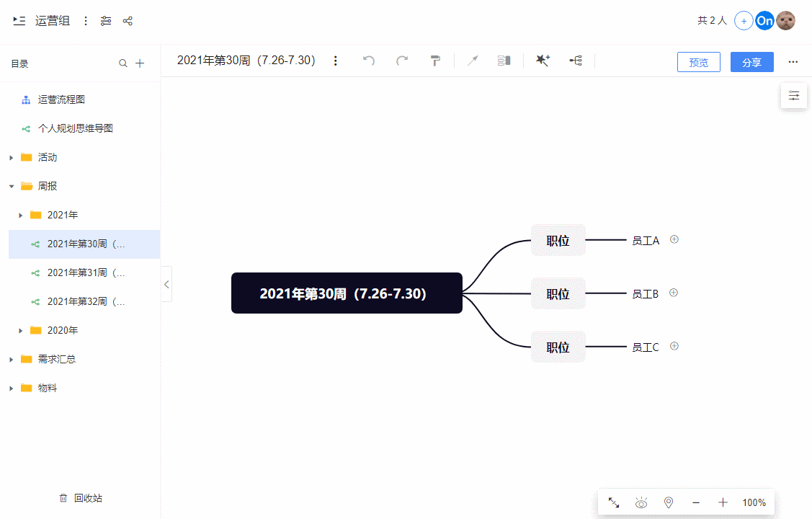Collapse the 周报 folder
Image resolution: width=812 pixels, height=519 pixels.
coord(11,187)
